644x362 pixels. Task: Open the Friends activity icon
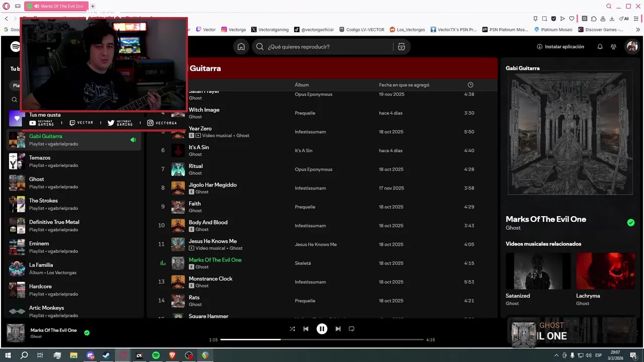[613, 47]
